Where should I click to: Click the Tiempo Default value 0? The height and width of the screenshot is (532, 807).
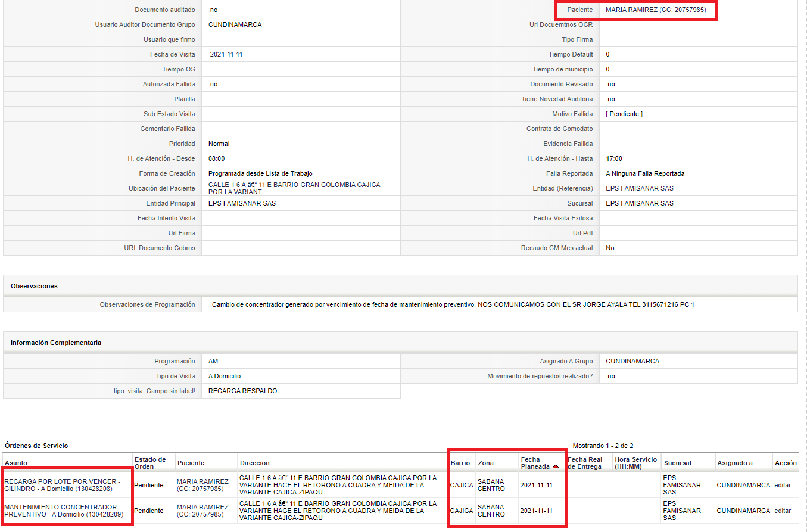(x=607, y=54)
